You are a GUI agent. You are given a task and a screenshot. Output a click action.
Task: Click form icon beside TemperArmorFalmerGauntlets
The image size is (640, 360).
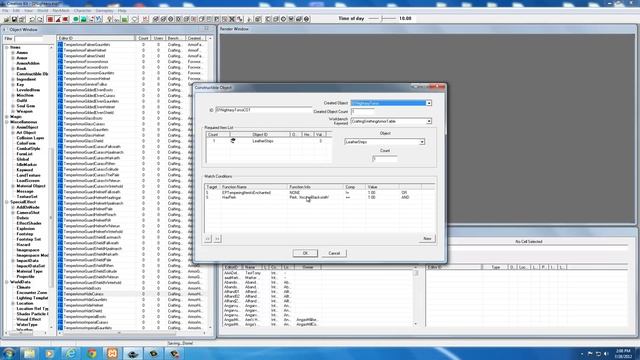pyautogui.click(x=60, y=44)
